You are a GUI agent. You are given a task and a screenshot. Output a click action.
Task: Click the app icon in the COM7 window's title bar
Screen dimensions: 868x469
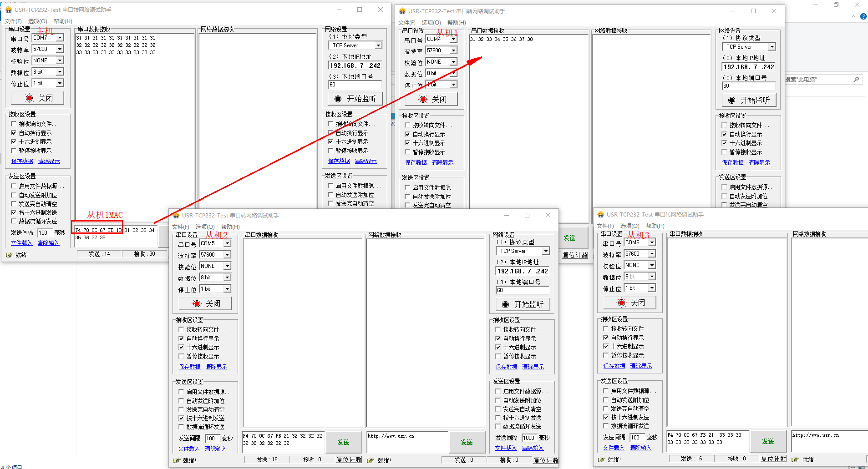tap(8, 10)
